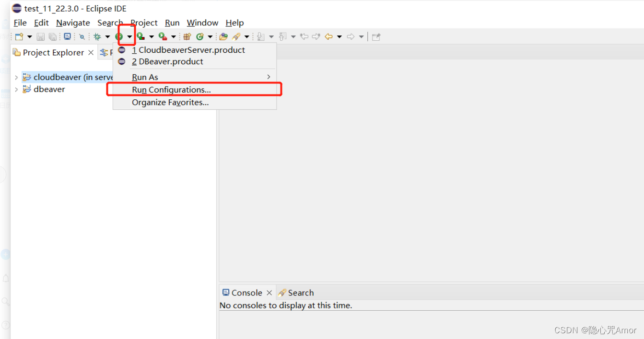Open the Project menu
The image size is (644, 339).
pos(144,23)
